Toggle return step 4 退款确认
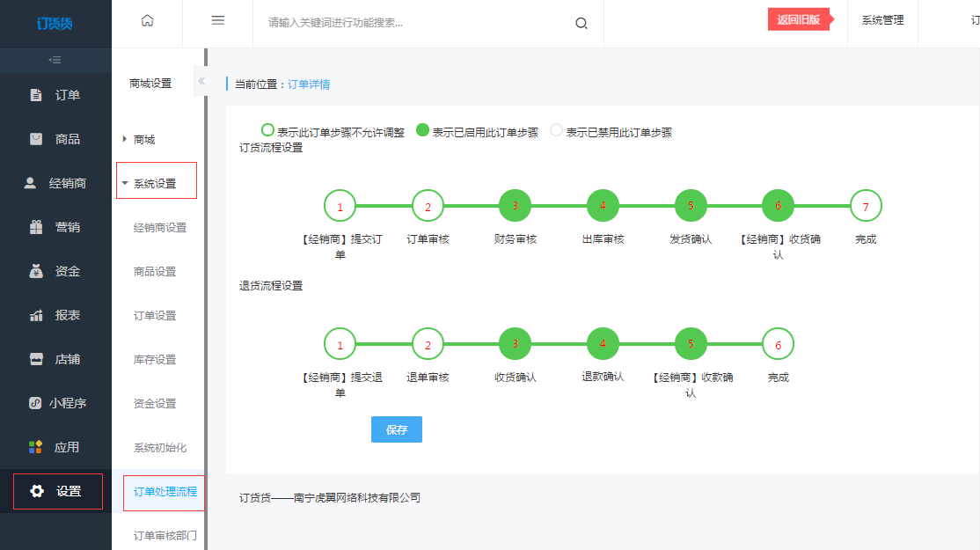The width and height of the screenshot is (980, 550). click(603, 344)
